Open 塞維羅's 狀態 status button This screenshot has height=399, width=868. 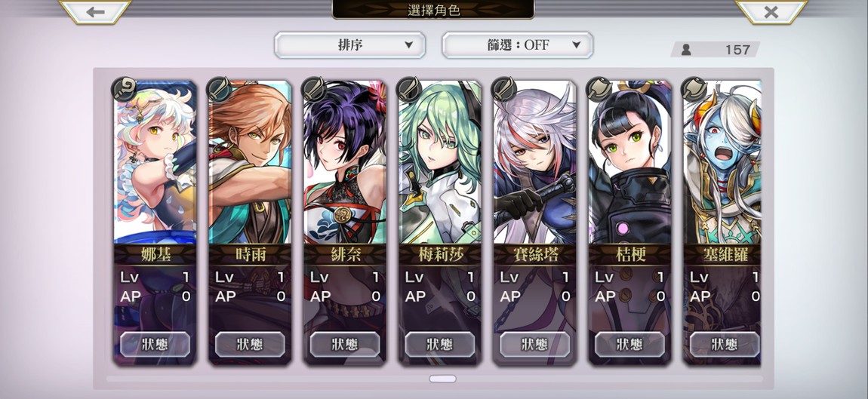pos(724,344)
